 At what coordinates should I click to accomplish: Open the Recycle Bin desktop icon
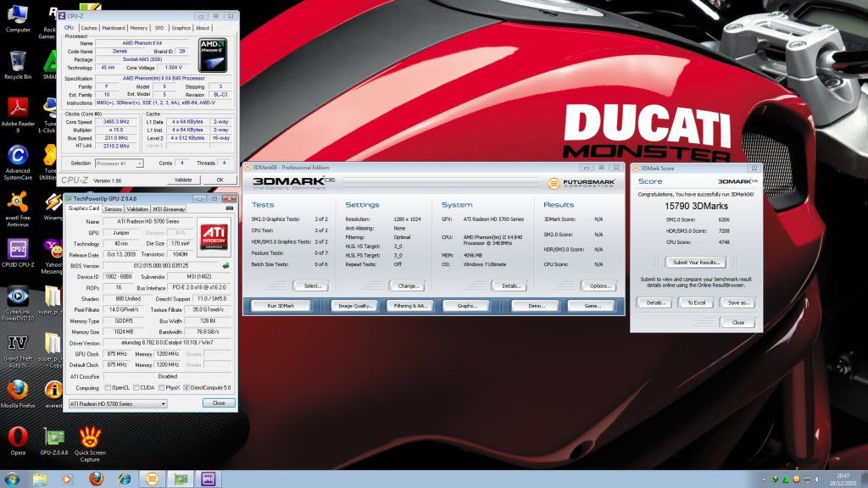click(x=18, y=65)
